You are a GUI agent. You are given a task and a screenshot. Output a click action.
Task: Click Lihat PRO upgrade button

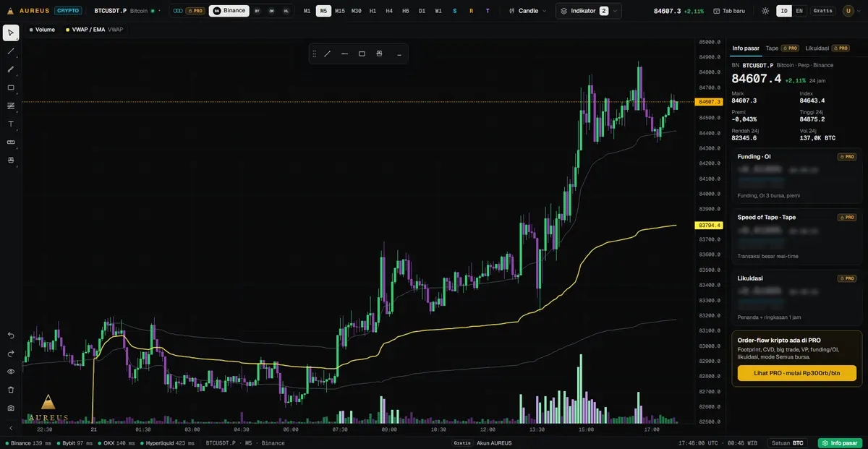796,373
